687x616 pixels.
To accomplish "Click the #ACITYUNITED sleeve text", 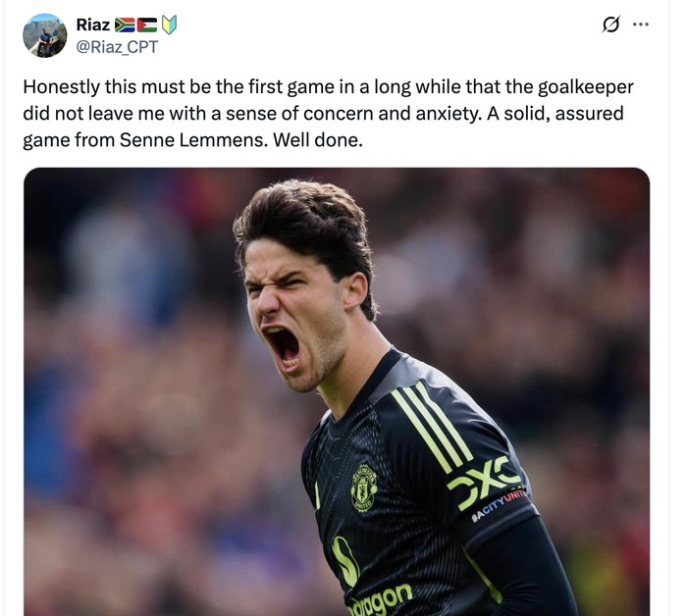I will tap(499, 504).
